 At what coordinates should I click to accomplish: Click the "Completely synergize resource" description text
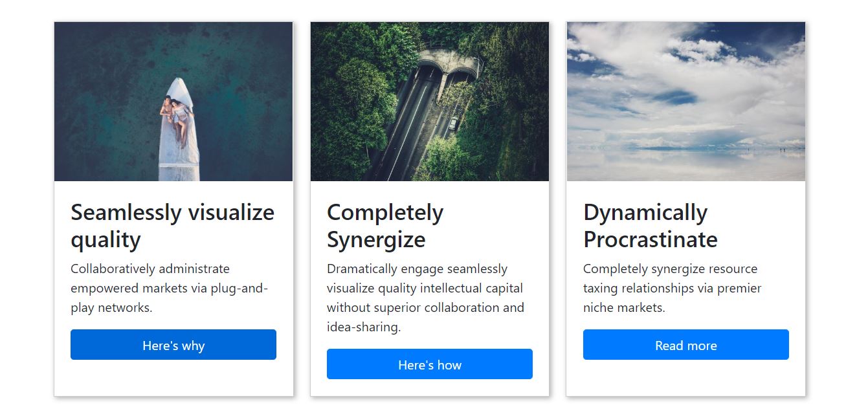click(673, 288)
